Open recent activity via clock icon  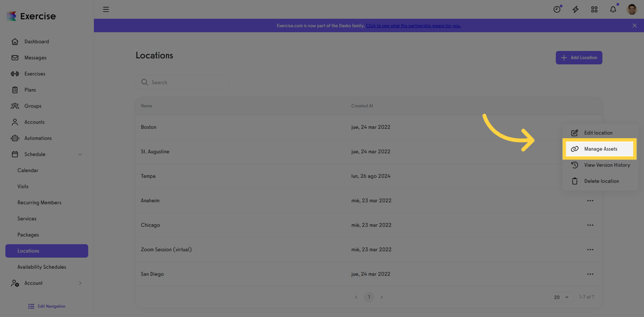point(557,9)
